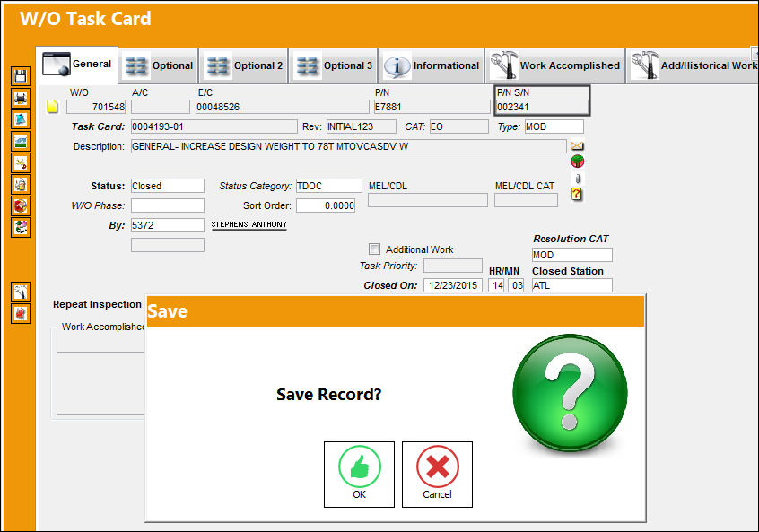Open the Work Accomplished tab
Screen dimensions: 759x532
pos(554,65)
